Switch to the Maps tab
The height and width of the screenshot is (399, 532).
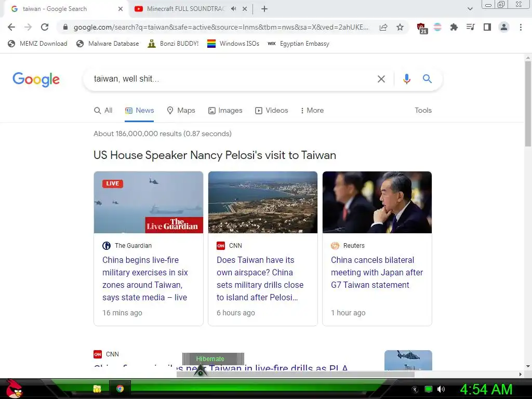pyautogui.click(x=181, y=110)
